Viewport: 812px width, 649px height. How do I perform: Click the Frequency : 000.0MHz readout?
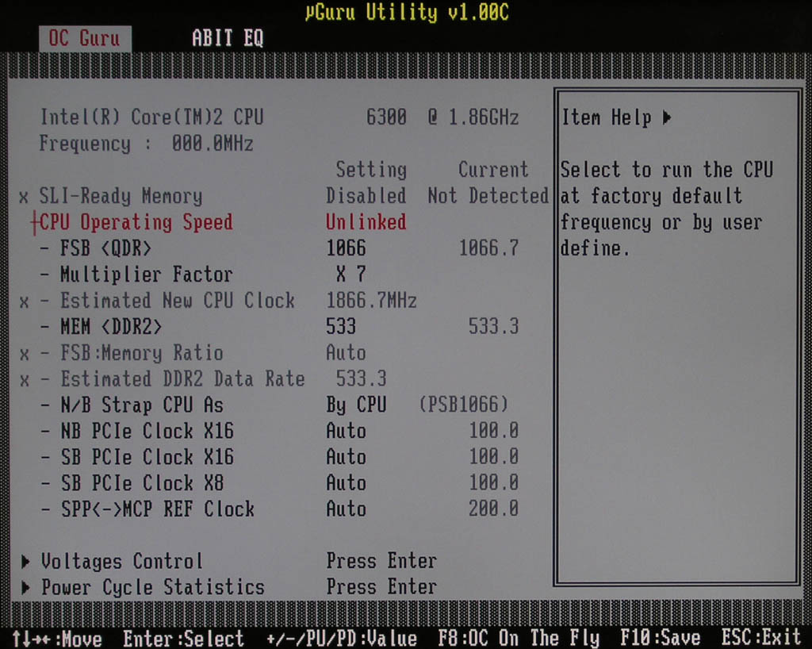click(147, 144)
